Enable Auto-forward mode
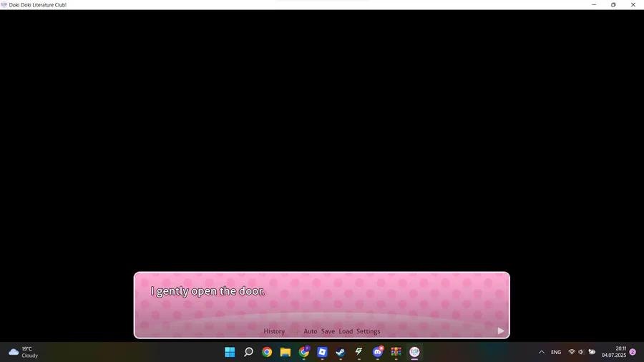 click(310, 331)
